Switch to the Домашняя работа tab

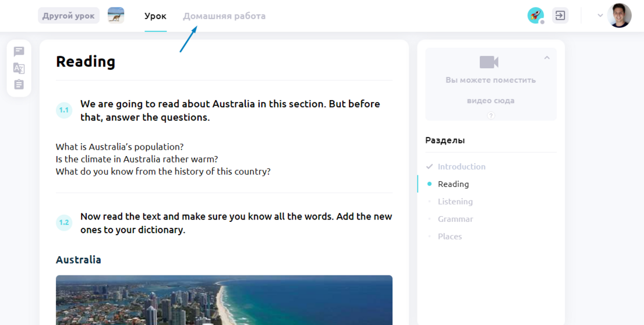click(224, 16)
